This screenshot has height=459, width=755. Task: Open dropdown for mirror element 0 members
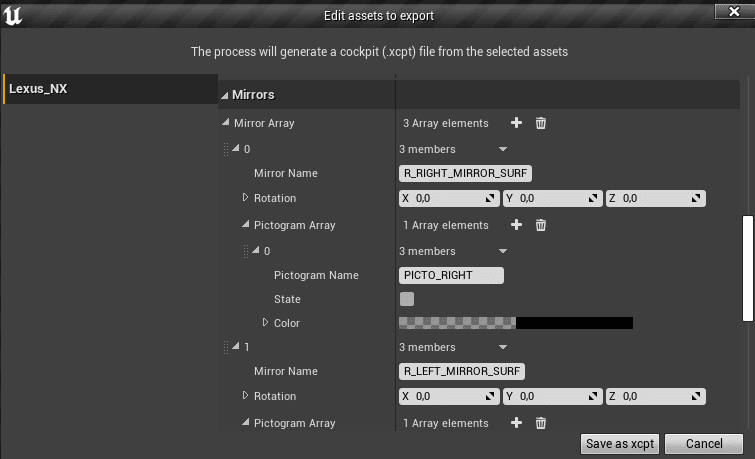click(503, 149)
